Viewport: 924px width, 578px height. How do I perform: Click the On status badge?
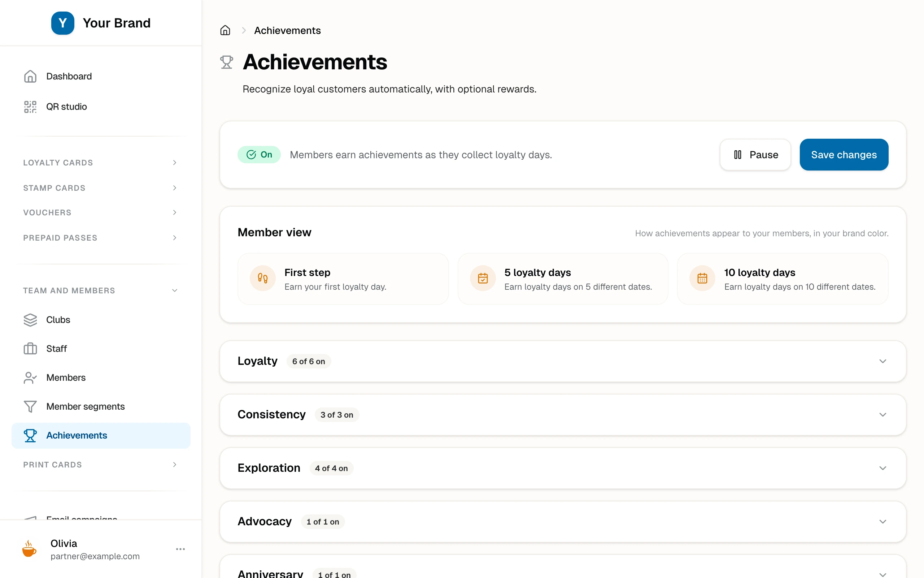coord(259,155)
